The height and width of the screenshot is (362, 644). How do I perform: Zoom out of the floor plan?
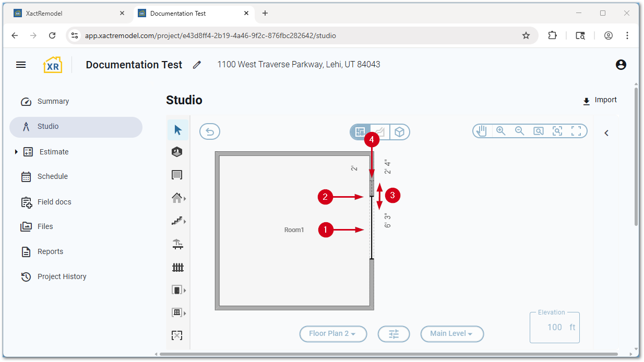point(519,131)
